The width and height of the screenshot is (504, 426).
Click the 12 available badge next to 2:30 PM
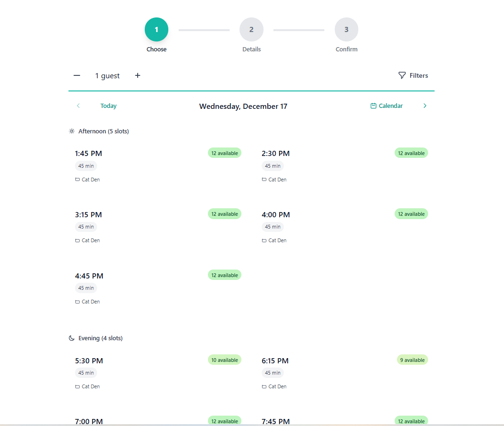coord(411,153)
